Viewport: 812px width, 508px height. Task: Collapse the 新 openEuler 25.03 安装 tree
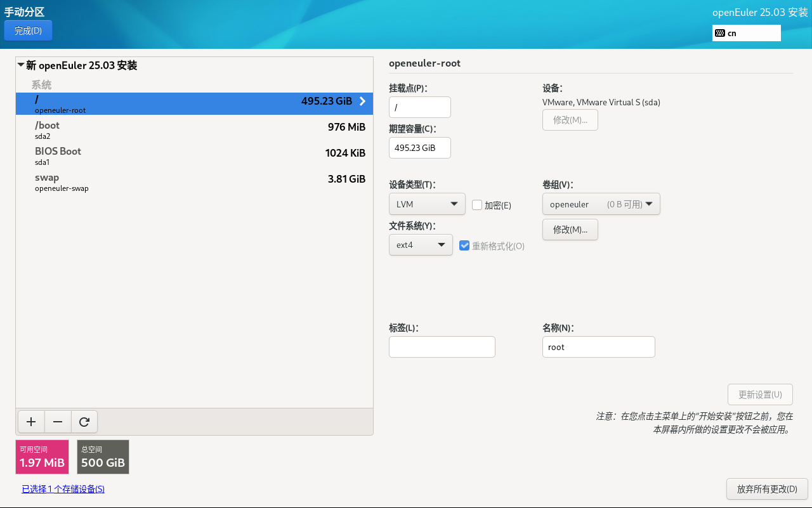tap(21, 65)
